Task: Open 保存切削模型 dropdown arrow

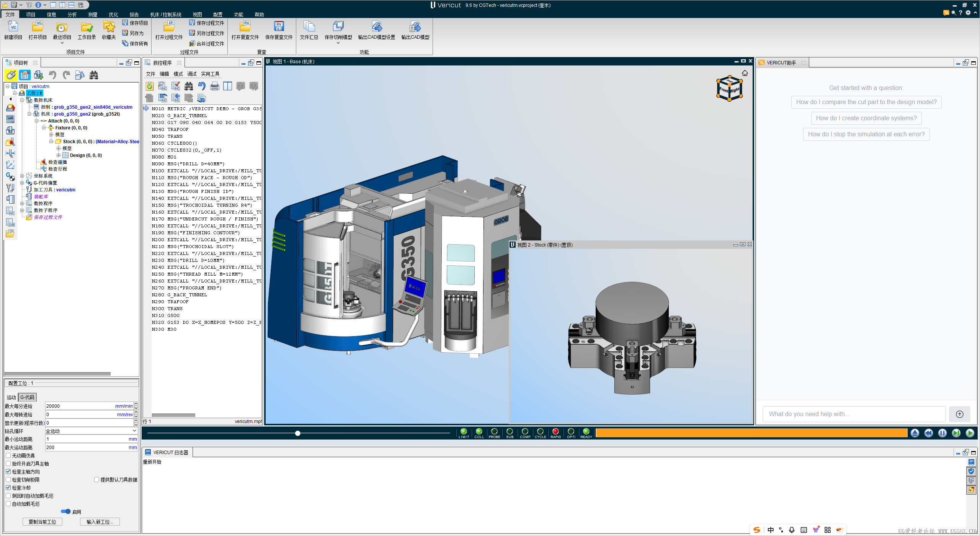Action: (x=338, y=43)
